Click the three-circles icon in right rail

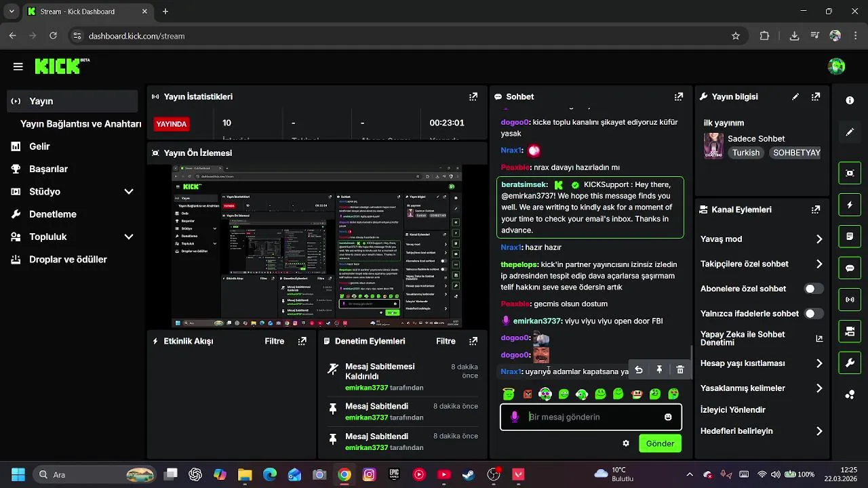[850, 394]
